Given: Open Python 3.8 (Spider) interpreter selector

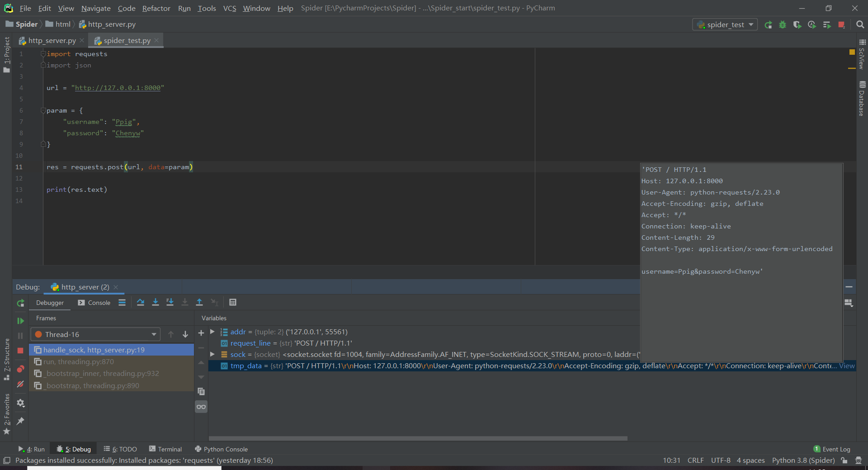Looking at the screenshot, I should coord(803,461).
